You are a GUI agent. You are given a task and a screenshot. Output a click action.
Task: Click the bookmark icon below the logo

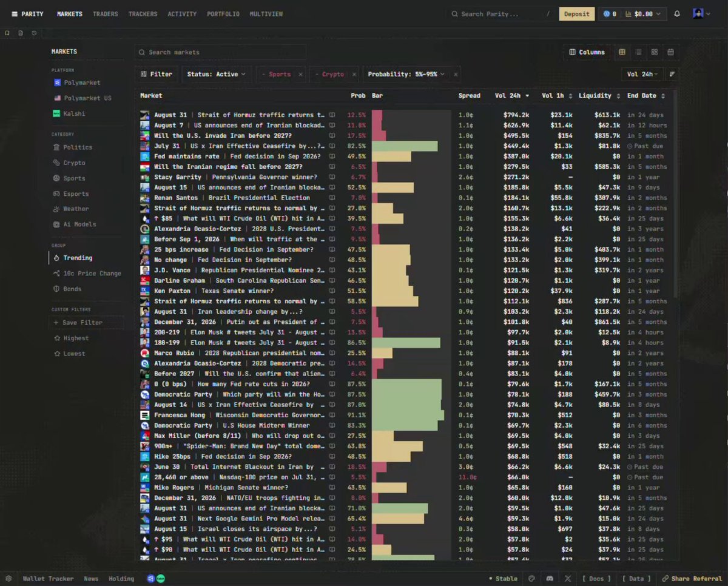(7, 33)
